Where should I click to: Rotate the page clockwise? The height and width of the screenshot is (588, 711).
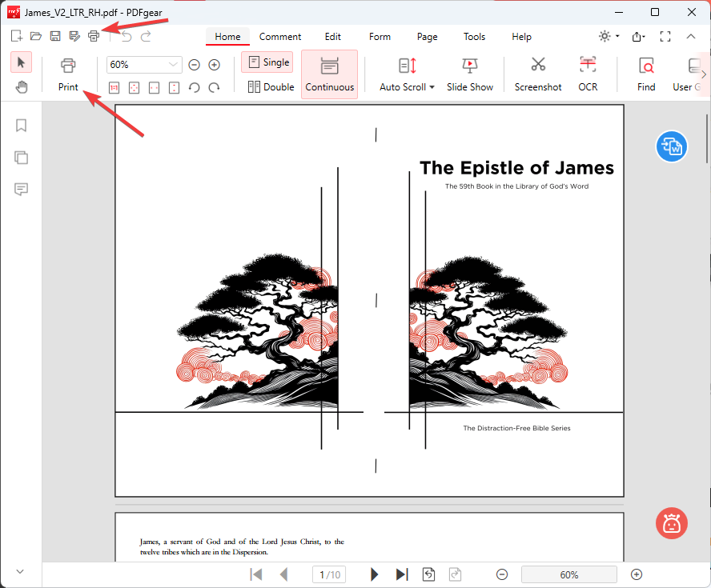[x=214, y=87]
